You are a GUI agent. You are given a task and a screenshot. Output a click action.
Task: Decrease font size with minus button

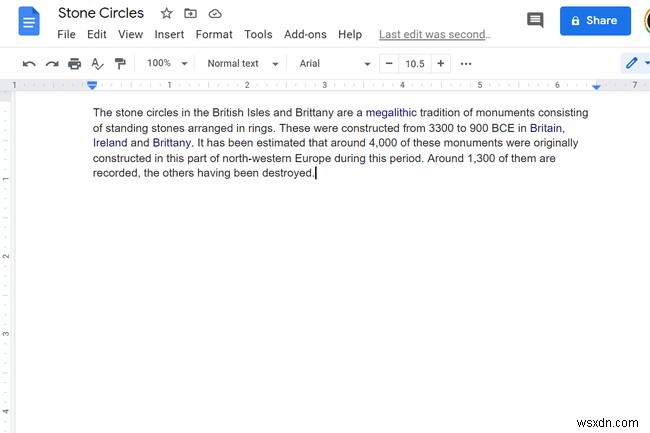pyautogui.click(x=389, y=64)
